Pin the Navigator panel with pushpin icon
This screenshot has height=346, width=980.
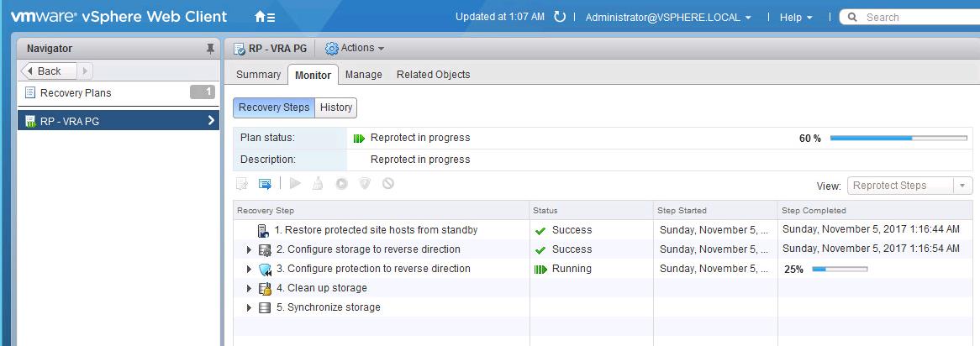[210, 49]
